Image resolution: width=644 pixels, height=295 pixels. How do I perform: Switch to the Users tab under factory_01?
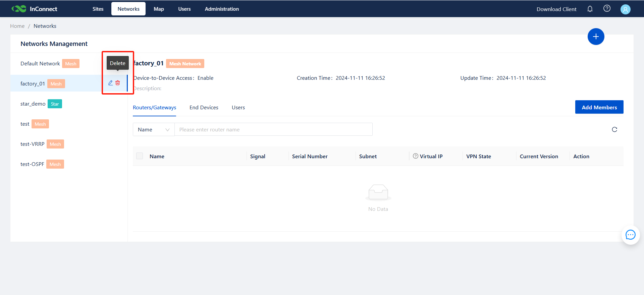(x=238, y=108)
